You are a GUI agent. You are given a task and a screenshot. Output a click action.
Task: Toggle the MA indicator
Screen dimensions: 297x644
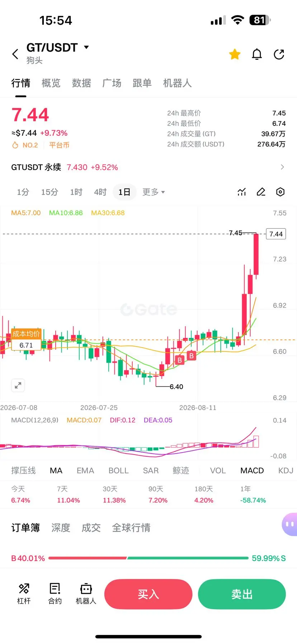coord(56,470)
